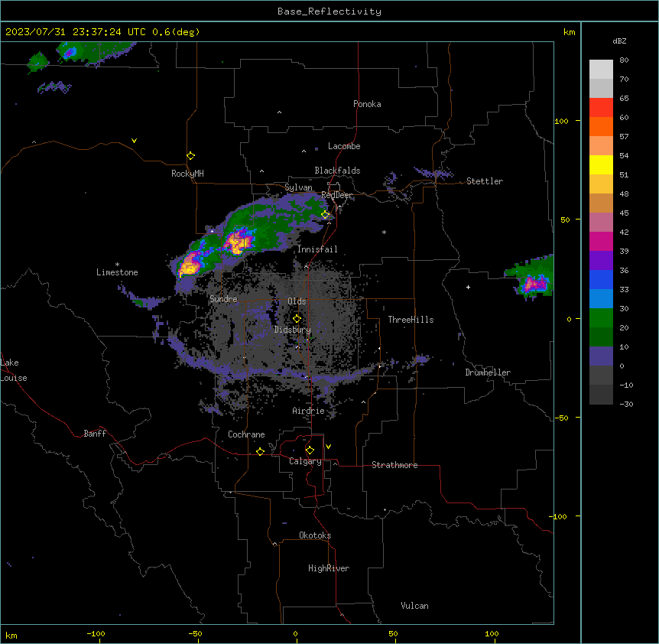Image resolution: width=659 pixels, height=644 pixels.
Task: Click the -100 tick label on bottom axis
Action: [x=96, y=633]
